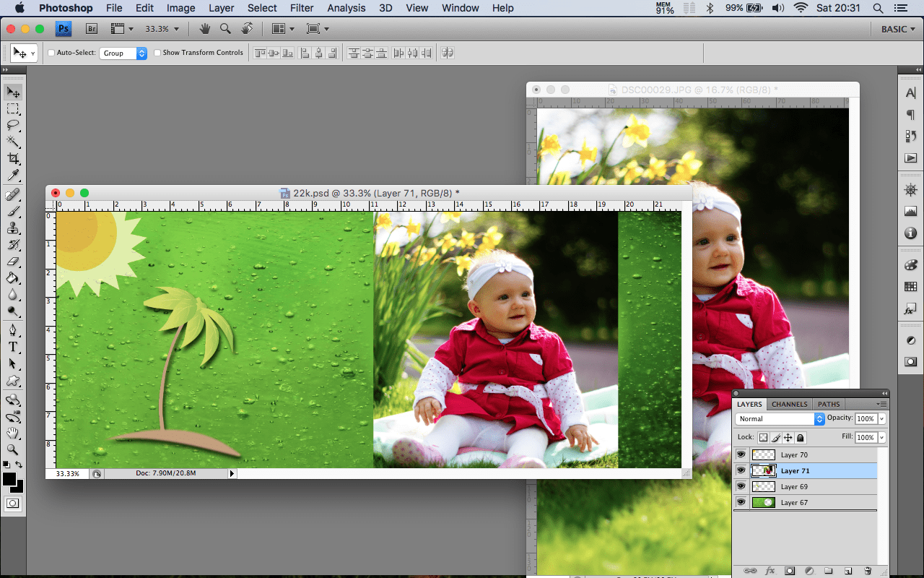The height and width of the screenshot is (578, 924).
Task: Hide Layer 70 with its eye icon
Action: coord(741,454)
